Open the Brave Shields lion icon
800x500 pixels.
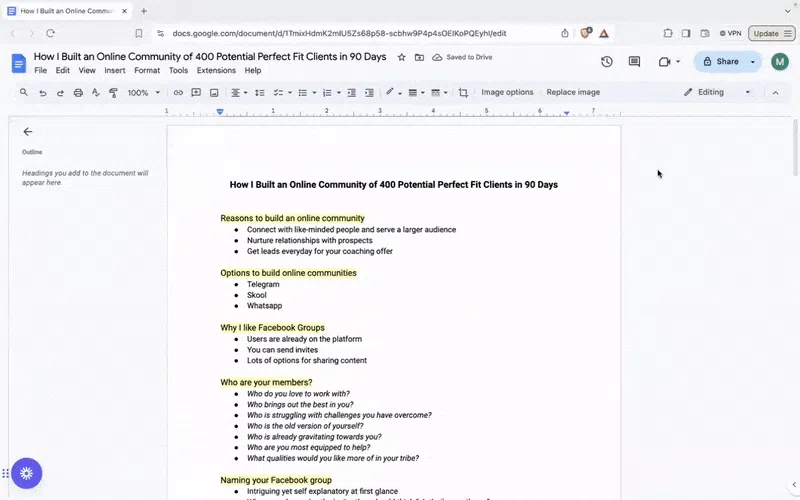coord(586,33)
